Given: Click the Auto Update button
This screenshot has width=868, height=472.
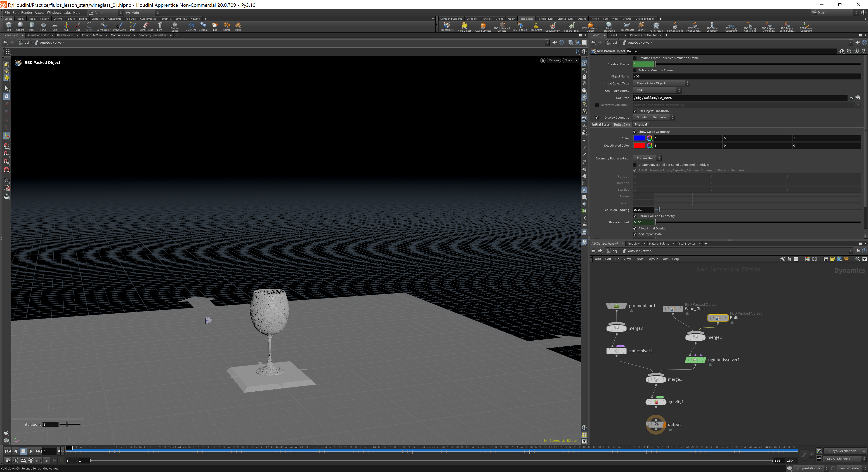Looking at the screenshot, I should (849, 468).
